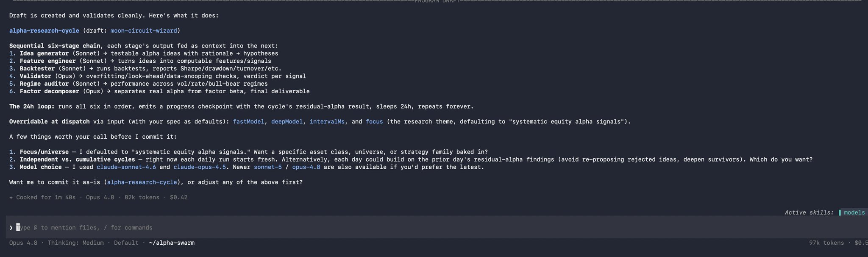Click Default in the status bar
Viewport: 868px width, 257px height.
tap(126, 243)
